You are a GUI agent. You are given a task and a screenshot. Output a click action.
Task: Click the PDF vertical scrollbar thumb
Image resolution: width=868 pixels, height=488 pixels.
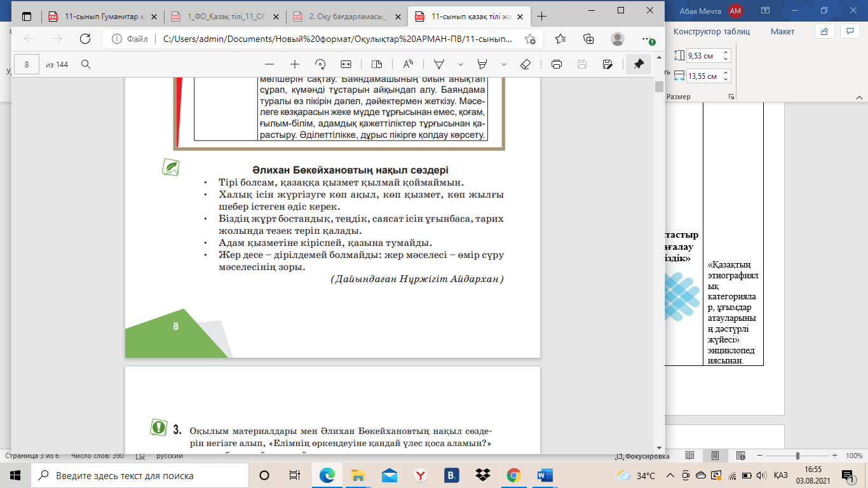click(x=659, y=87)
